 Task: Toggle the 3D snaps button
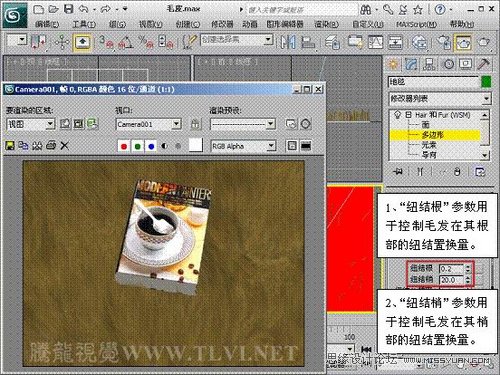point(106,42)
